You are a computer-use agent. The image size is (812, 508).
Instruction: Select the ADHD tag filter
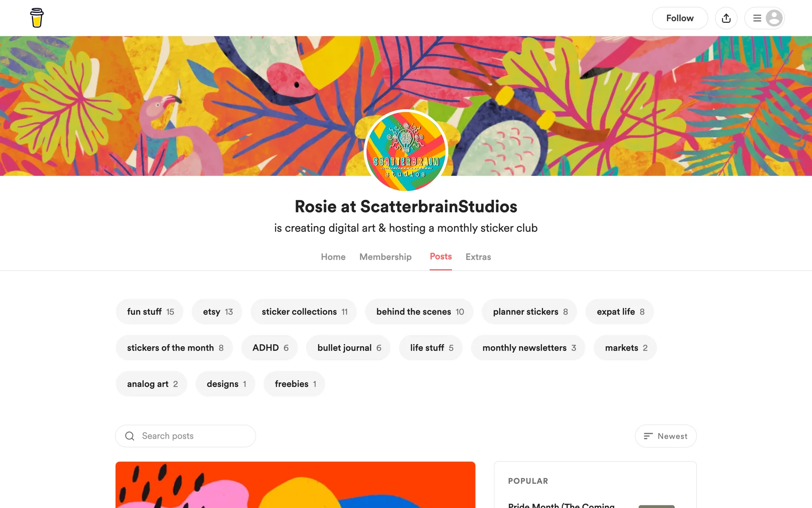tap(269, 348)
